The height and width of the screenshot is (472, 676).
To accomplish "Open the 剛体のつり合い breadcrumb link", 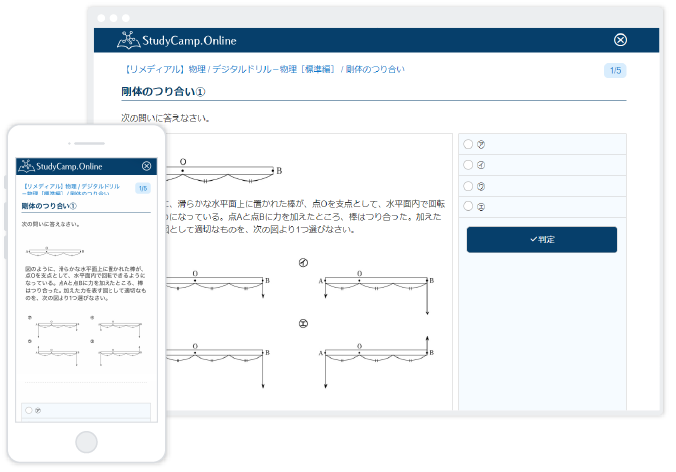I will click(x=375, y=69).
